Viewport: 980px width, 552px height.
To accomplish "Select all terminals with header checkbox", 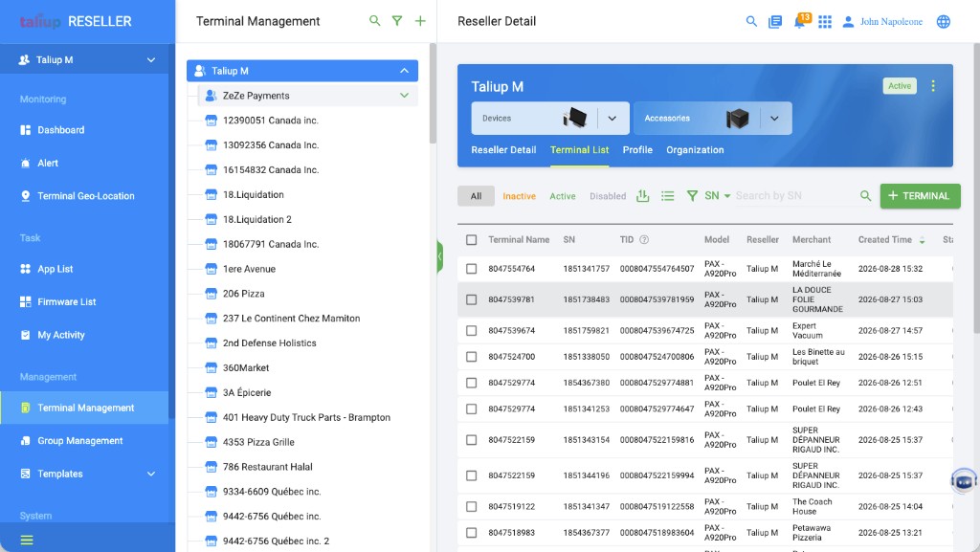I will (471, 240).
